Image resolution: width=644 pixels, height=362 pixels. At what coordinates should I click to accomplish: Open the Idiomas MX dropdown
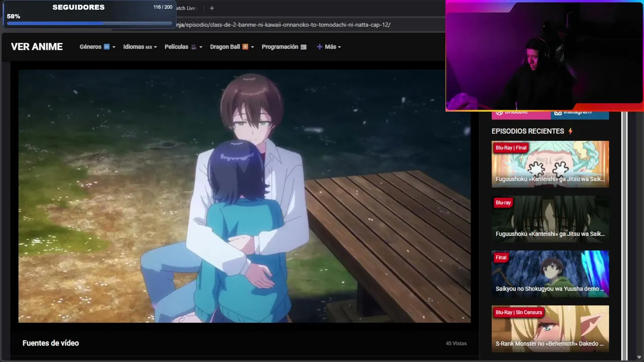click(140, 47)
